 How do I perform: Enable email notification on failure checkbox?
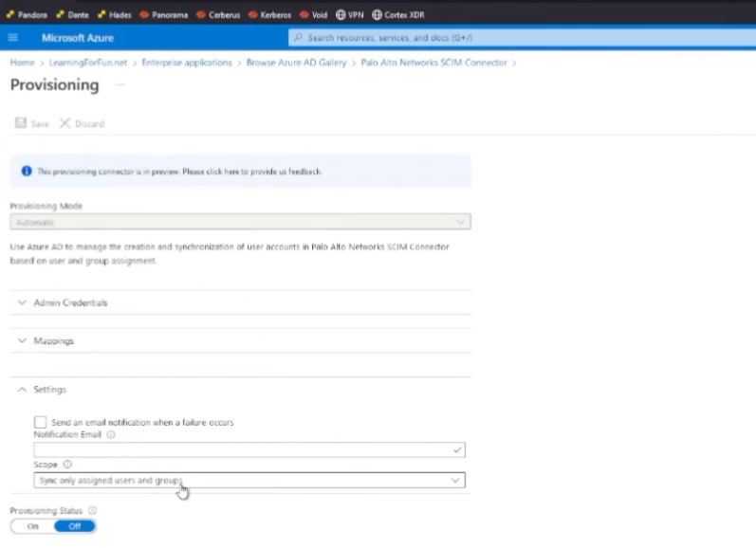41,422
